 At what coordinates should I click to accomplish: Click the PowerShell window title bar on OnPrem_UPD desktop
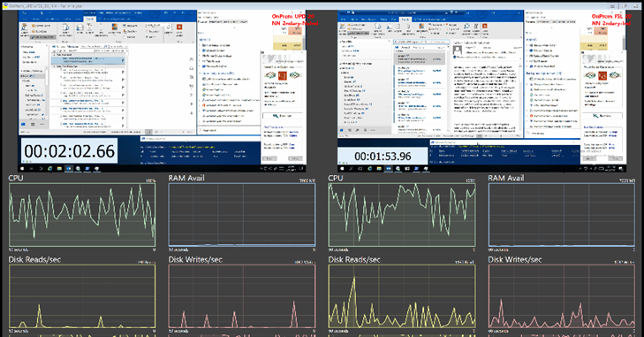pos(201,139)
